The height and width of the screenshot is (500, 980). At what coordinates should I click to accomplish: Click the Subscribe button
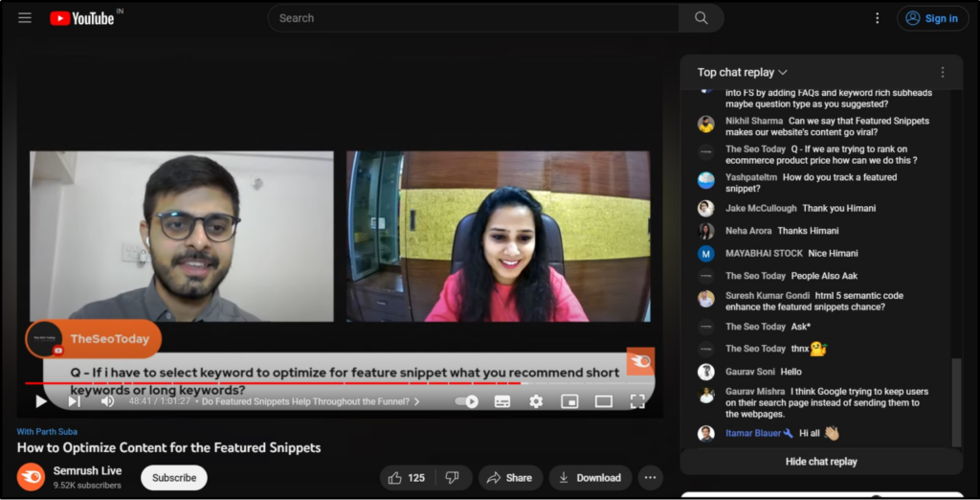point(174,478)
